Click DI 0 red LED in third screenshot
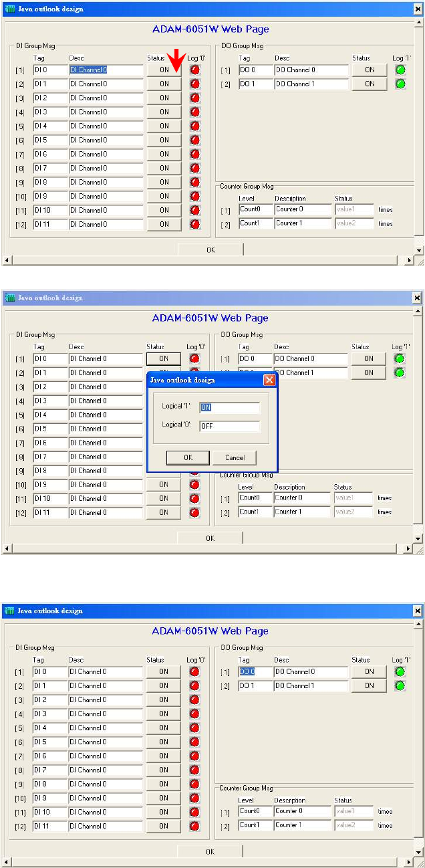 (x=194, y=671)
